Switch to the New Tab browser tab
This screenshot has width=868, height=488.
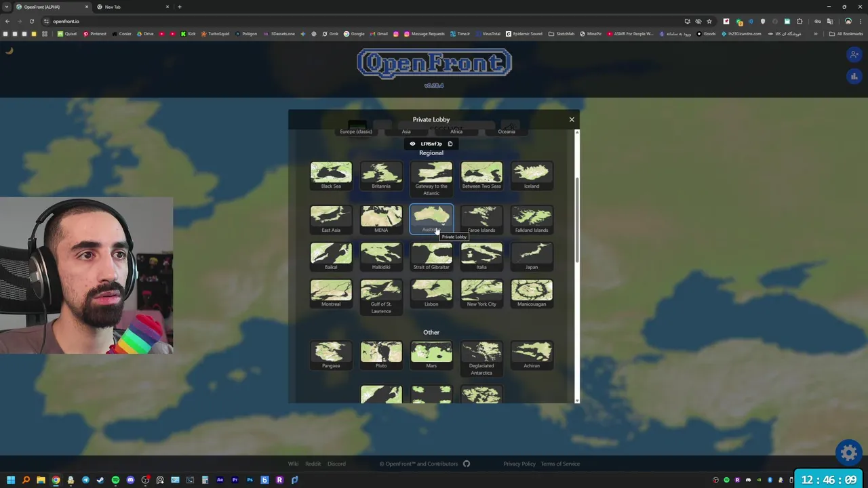click(x=133, y=7)
